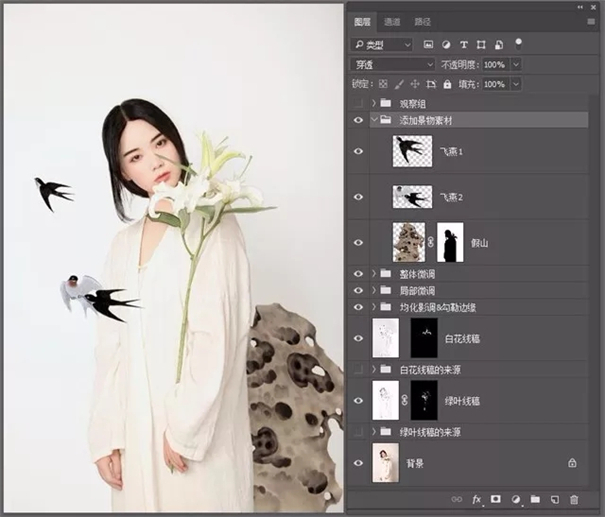The image size is (605, 517).
Task: Switch to the 通道 tab
Action: coord(392,21)
